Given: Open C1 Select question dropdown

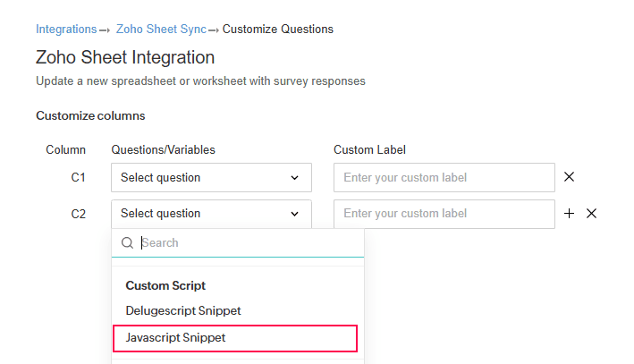Looking at the screenshot, I should (x=211, y=178).
